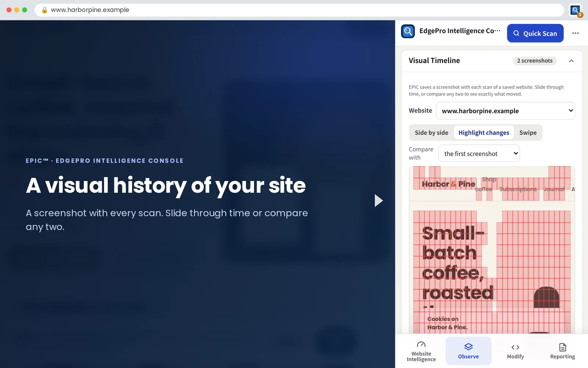Start a Quick Scan
The image size is (588, 368).
pyautogui.click(x=535, y=33)
